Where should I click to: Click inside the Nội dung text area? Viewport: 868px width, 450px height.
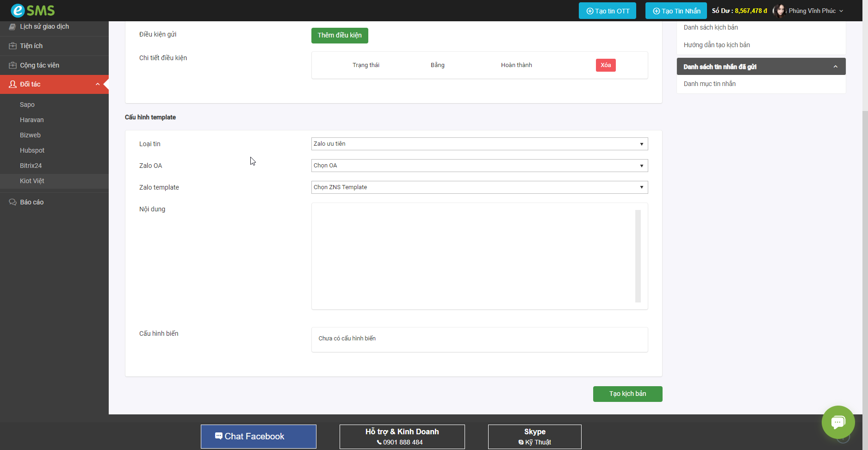(472, 256)
